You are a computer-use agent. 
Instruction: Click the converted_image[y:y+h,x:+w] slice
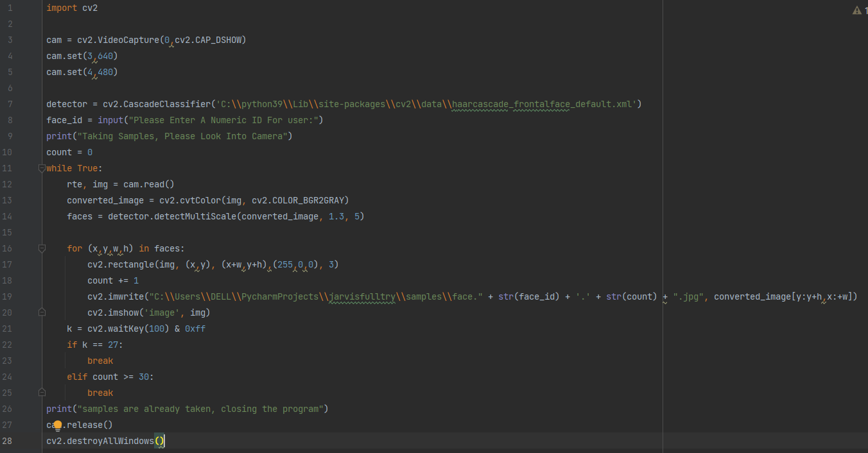[783, 296]
